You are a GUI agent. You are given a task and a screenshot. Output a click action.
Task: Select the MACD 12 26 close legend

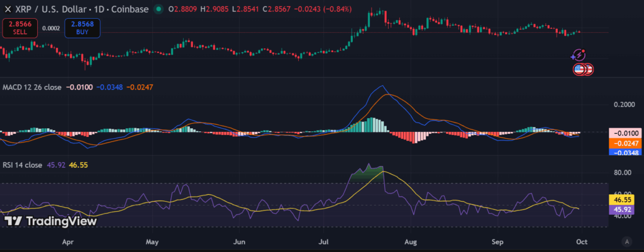(30, 87)
